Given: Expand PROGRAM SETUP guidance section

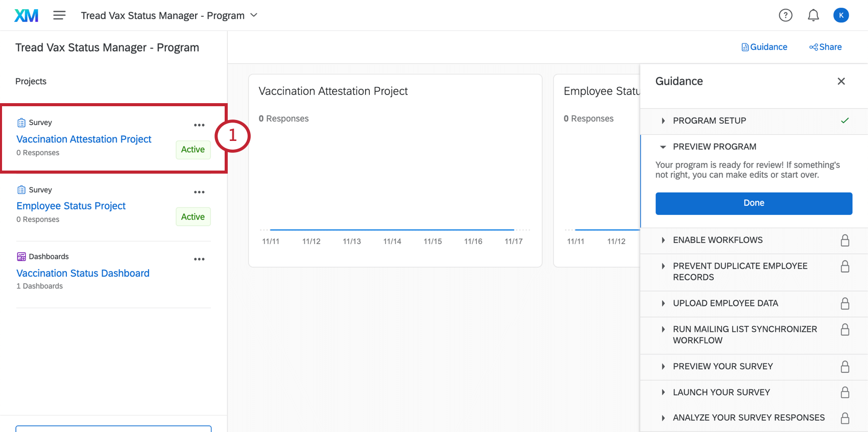Looking at the screenshot, I should click(x=754, y=121).
